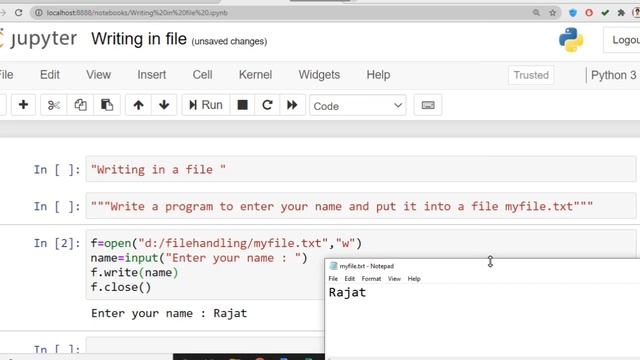This screenshot has height=360, width=640.
Task: Open the Insert menu
Action: [151, 75]
